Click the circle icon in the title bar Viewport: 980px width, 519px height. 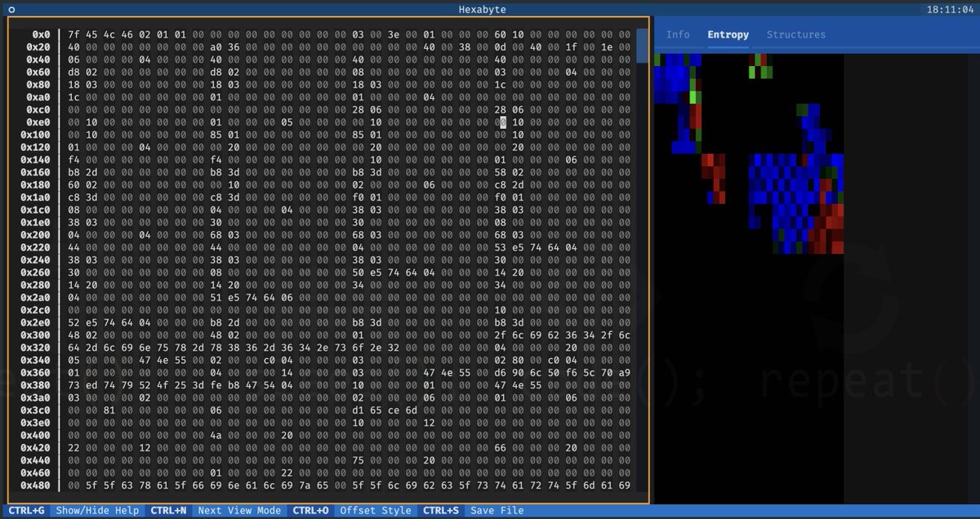point(11,9)
